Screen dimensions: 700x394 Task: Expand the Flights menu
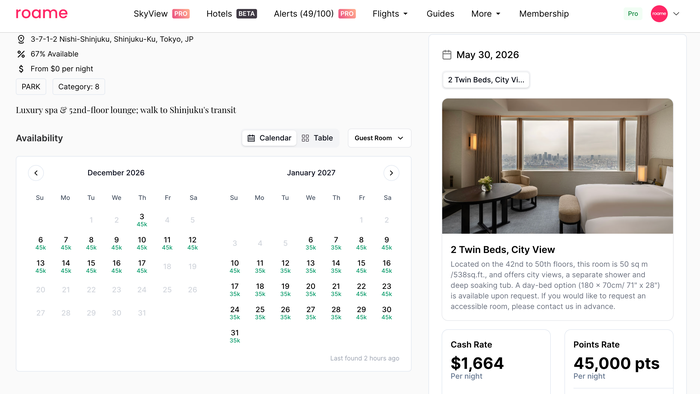point(390,14)
